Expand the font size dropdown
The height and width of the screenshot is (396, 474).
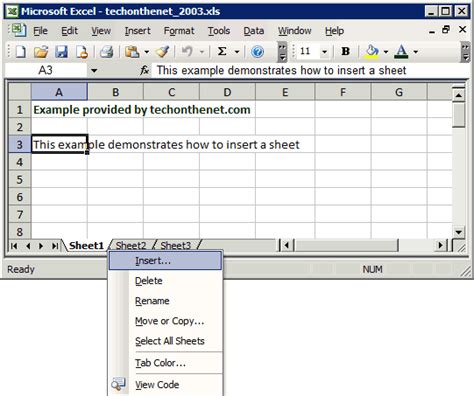point(324,52)
